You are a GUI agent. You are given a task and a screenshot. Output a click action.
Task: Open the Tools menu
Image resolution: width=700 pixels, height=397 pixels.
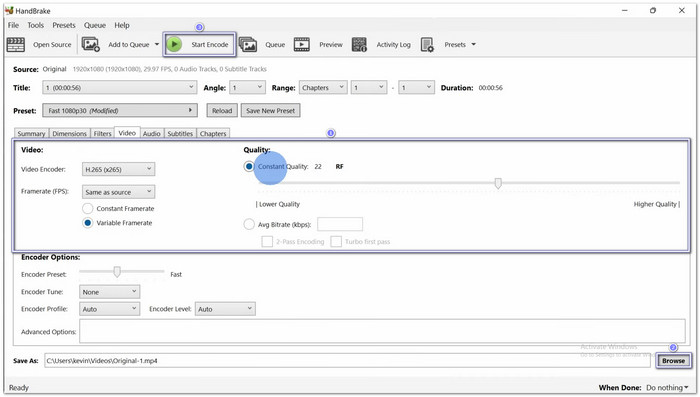[36, 25]
